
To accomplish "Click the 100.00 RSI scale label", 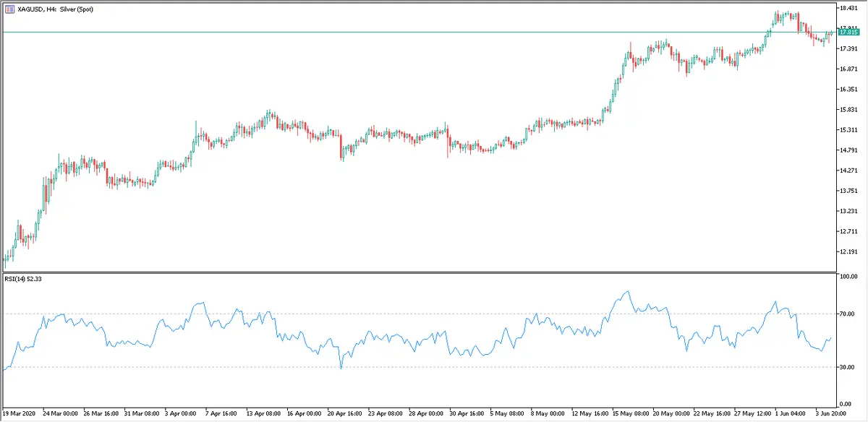I will pyautogui.click(x=849, y=277).
